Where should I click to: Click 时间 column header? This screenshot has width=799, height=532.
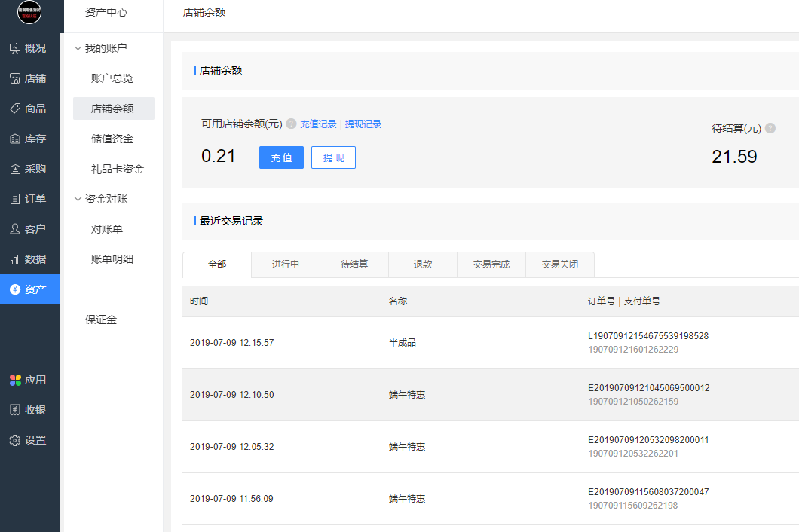tap(199, 301)
